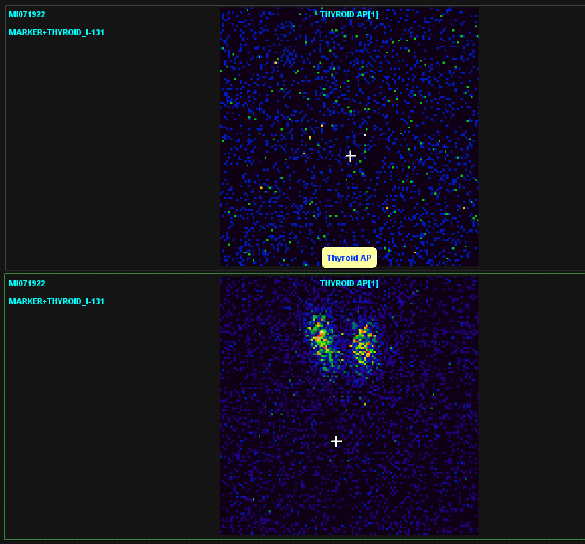Select top panel MI071922 patient ID label

coord(27,15)
